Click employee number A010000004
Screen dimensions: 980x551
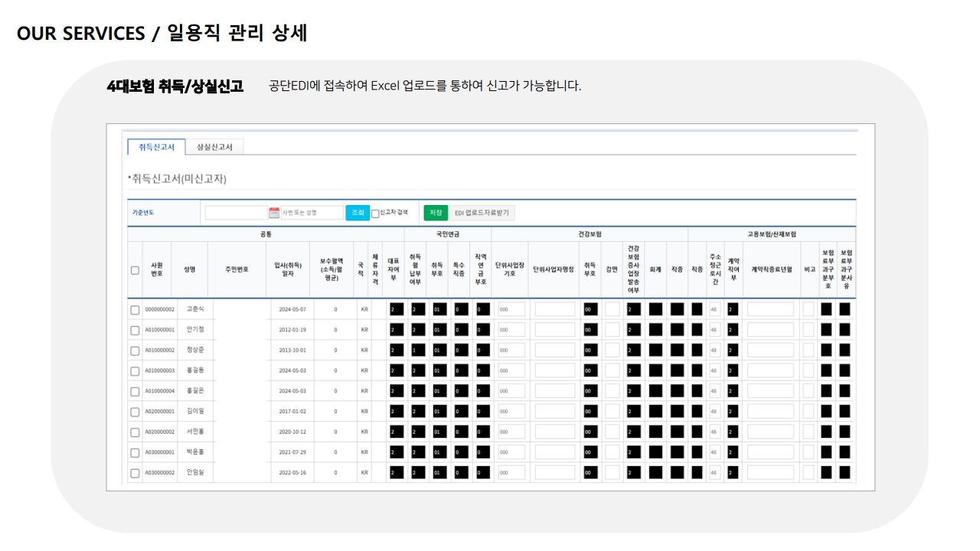point(160,392)
